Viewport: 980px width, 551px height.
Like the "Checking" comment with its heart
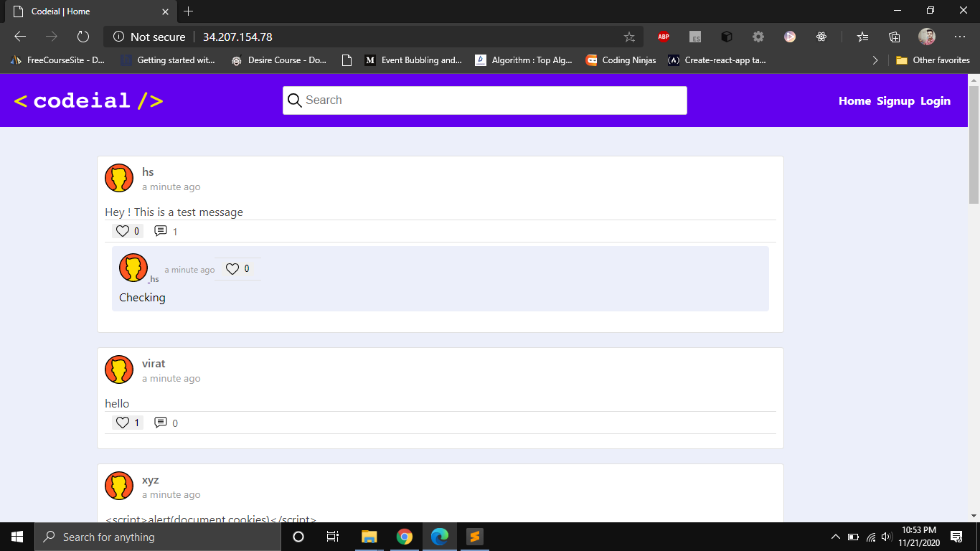pyautogui.click(x=232, y=269)
